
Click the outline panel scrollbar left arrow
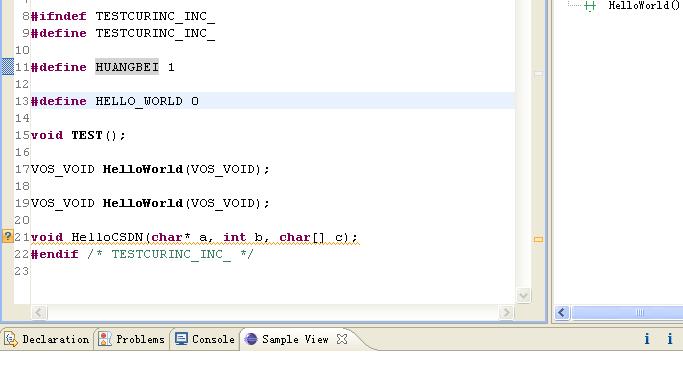[562, 312]
